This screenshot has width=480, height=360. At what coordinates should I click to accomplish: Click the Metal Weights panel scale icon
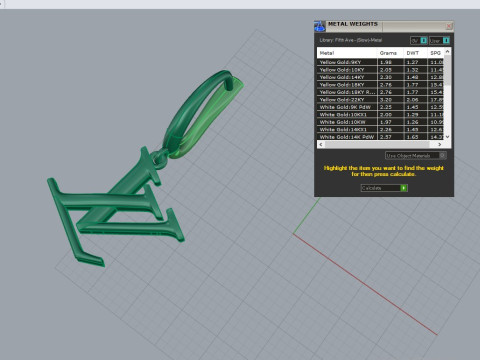(319, 26)
